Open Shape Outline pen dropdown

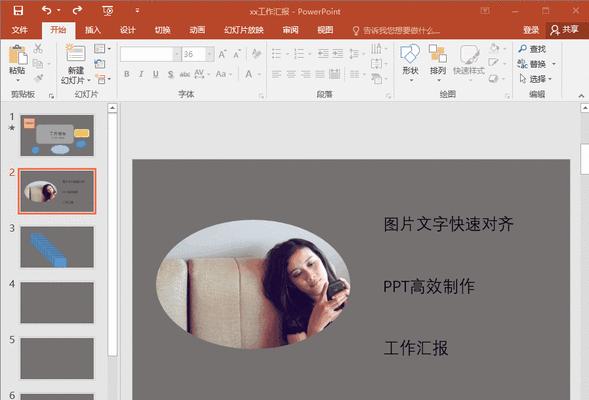[498, 63]
